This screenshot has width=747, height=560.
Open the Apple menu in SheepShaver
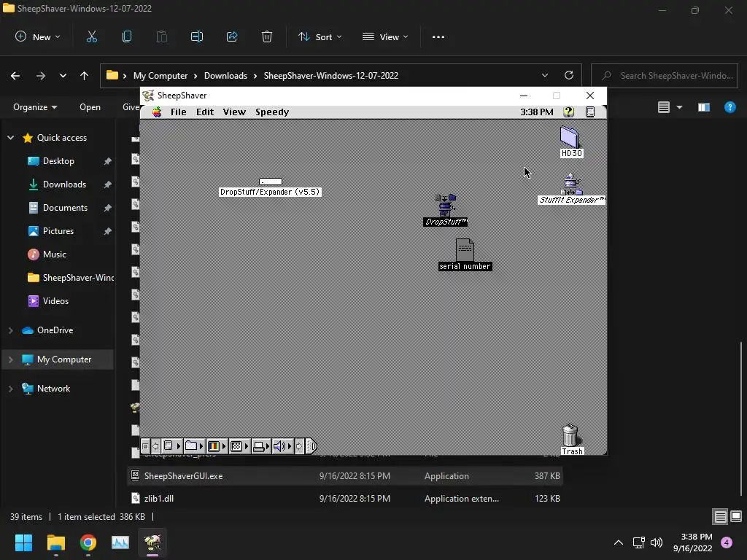coord(157,112)
